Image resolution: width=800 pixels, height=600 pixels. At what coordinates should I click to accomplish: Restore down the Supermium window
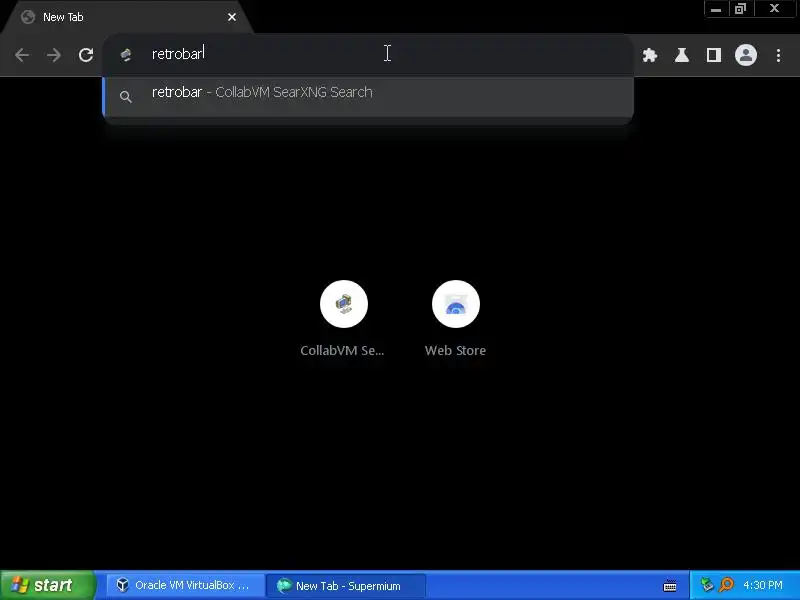tap(740, 9)
